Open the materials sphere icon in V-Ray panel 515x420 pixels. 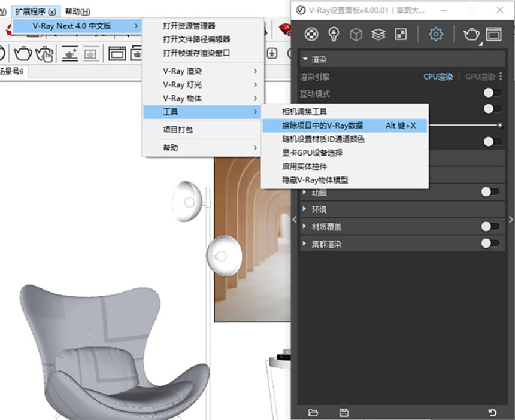311,34
